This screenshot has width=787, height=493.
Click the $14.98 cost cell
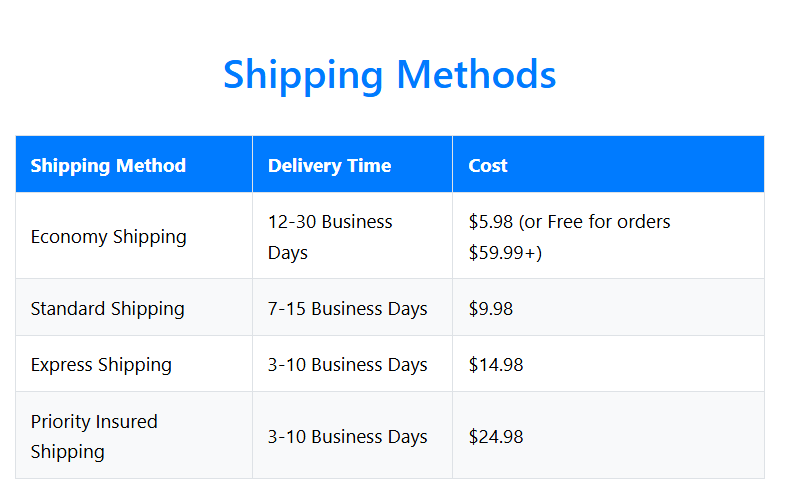click(496, 365)
